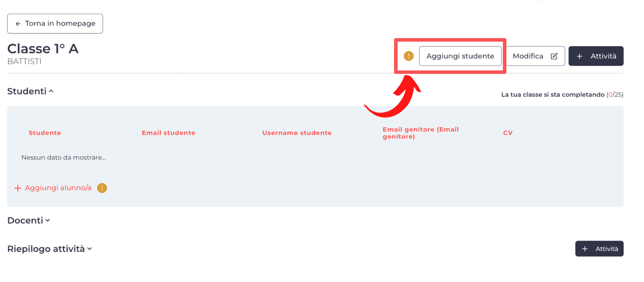The height and width of the screenshot is (282, 644).
Task: Click the Torna in homepage label
Action: pos(60,24)
